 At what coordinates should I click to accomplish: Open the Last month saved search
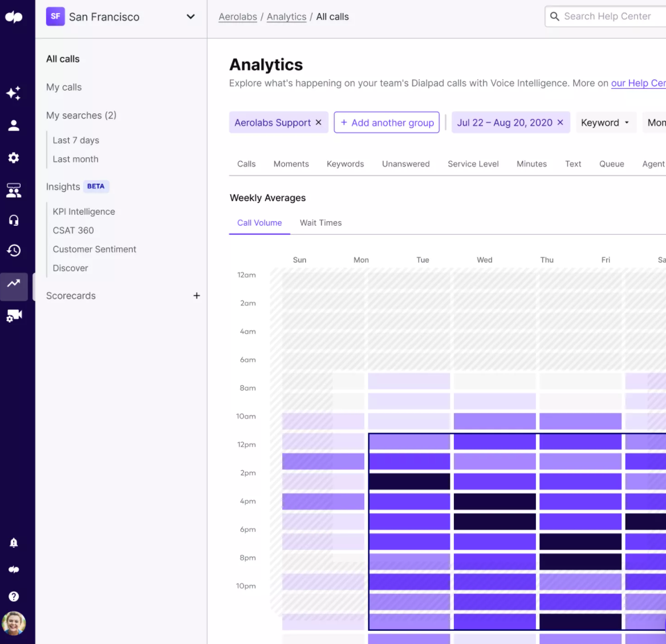(x=76, y=159)
